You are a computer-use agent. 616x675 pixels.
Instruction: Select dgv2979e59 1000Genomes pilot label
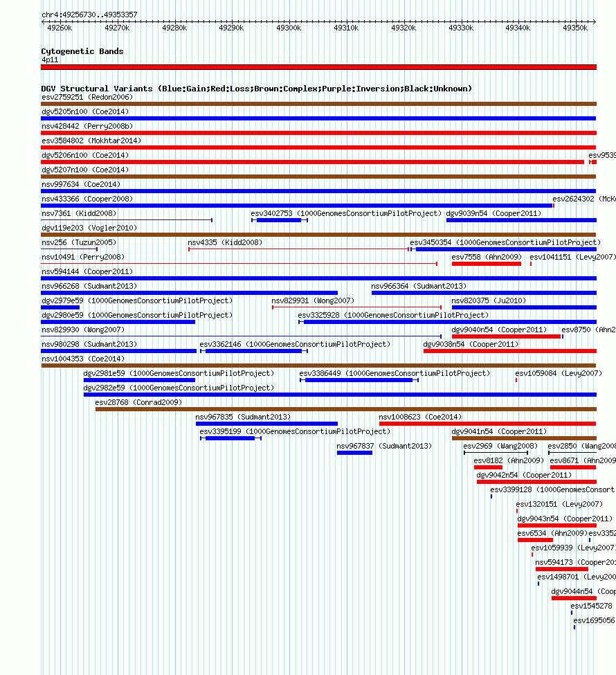coord(137,301)
